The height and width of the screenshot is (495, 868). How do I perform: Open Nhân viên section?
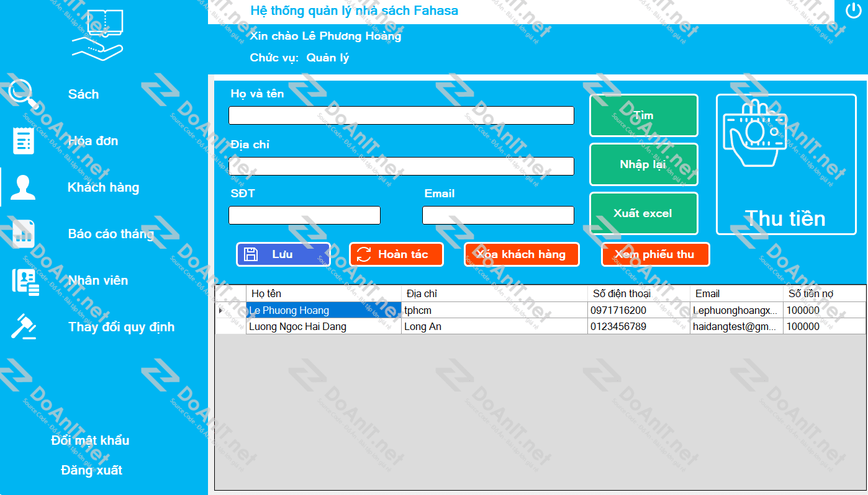click(98, 280)
